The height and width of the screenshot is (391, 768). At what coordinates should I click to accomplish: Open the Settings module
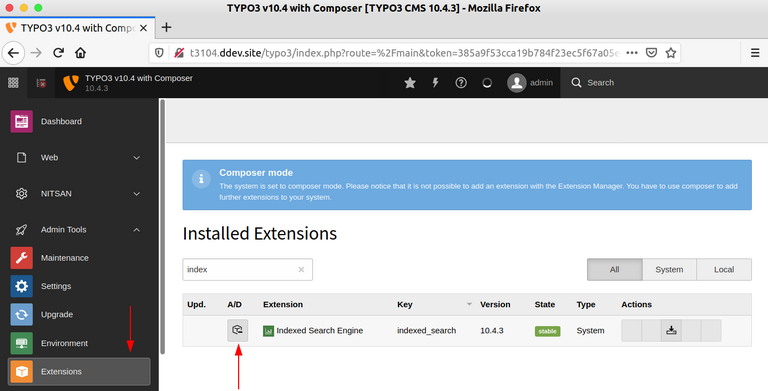click(78, 286)
